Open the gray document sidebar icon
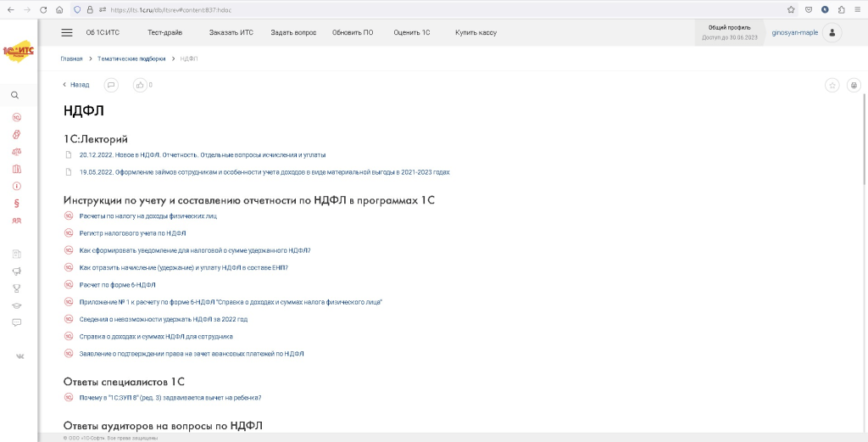The height and width of the screenshot is (442, 868). click(17, 255)
